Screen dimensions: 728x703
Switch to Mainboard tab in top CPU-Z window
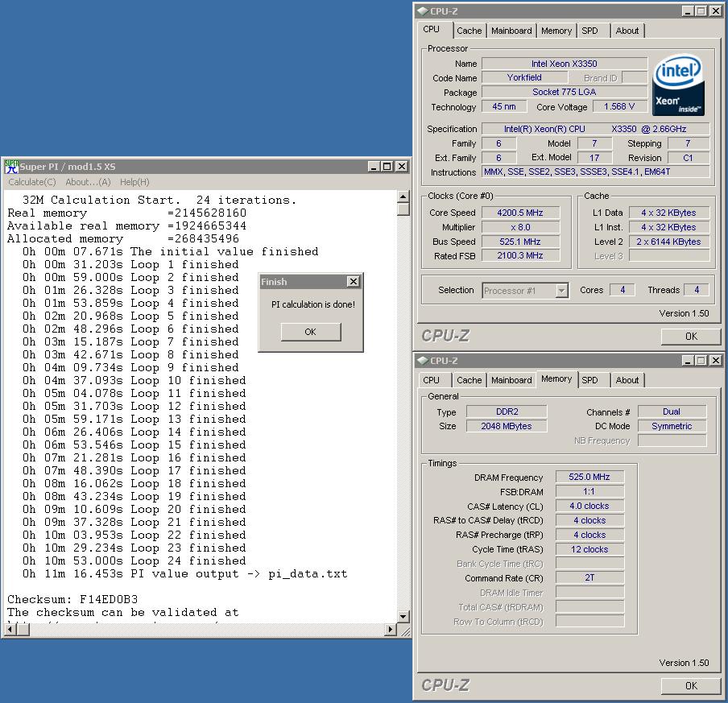[x=511, y=31]
